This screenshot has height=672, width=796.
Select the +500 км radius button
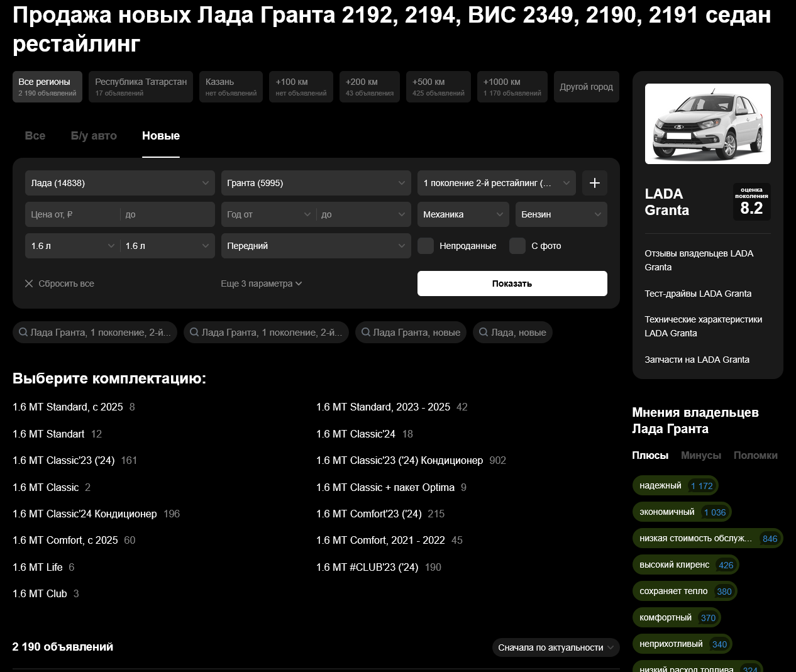point(438,87)
